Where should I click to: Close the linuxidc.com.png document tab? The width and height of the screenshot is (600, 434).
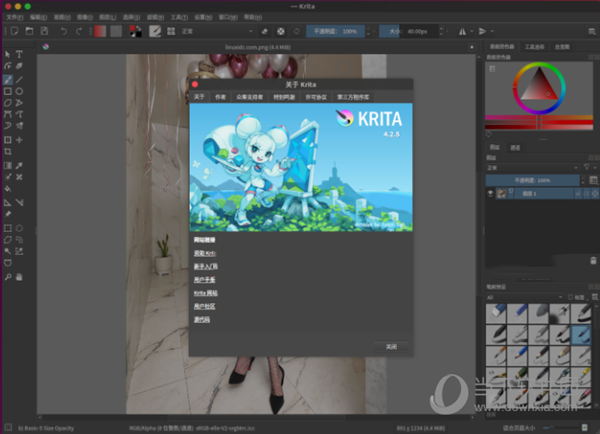click(472, 47)
